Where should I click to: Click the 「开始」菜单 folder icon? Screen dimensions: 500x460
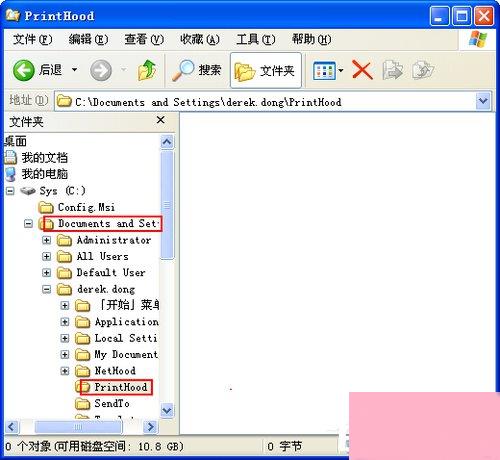click(82, 305)
